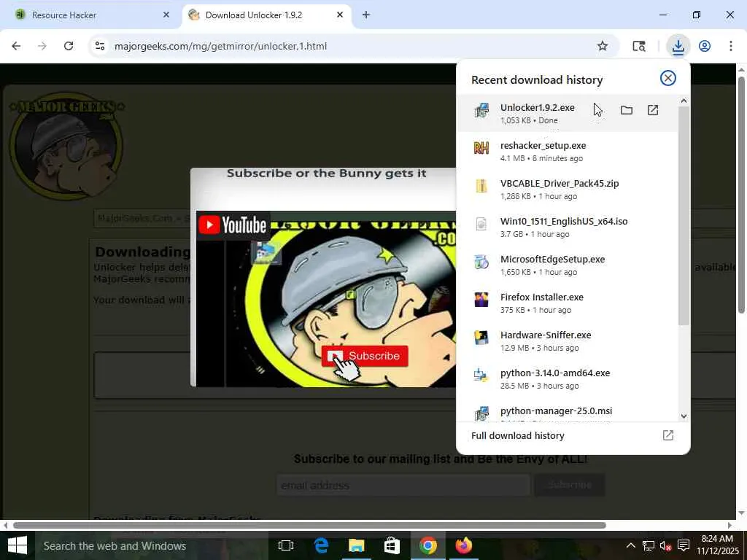View site information icon in address bar
Viewport: 747px width, 560px height.
pos(100,46)
